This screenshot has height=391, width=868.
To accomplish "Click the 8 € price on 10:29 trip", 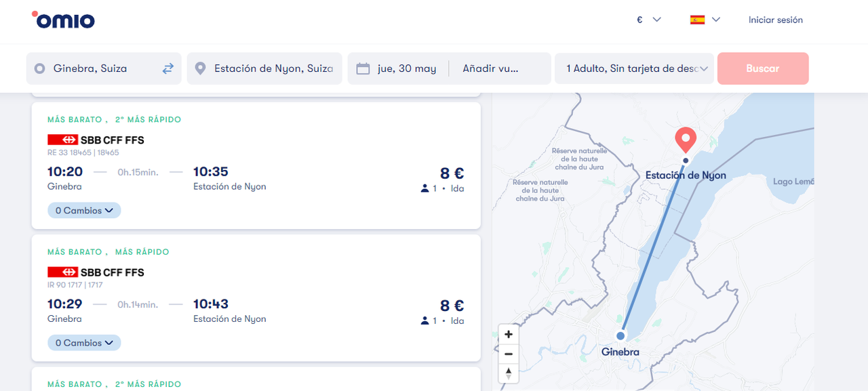I will (x=452, y=306).
